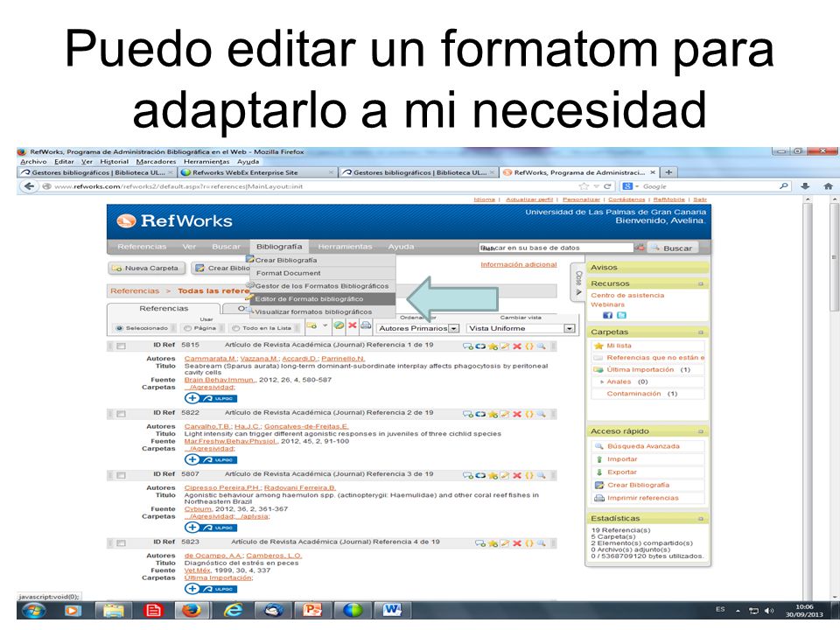The width and height of the screenshot is (840, 630).
Task: Go to Firefox home page icon
Action: click(x=828, y=186)
